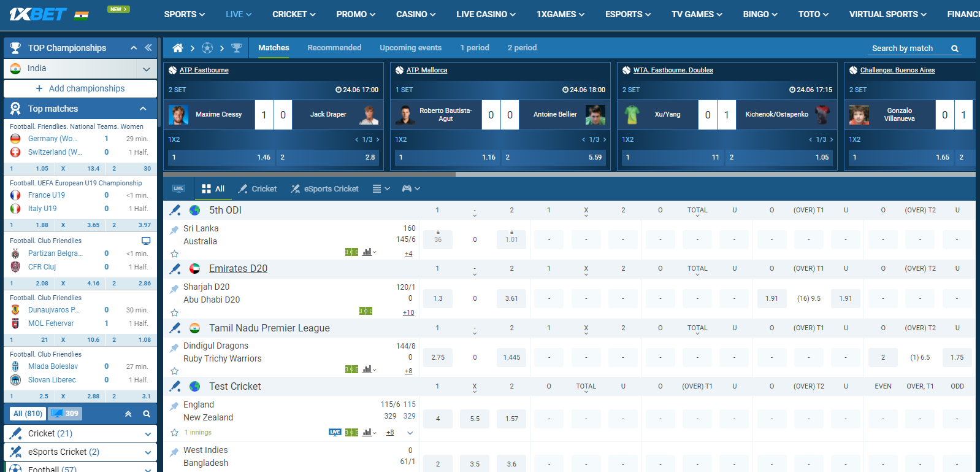
Task: Next market arrow on ATP Eastbourne card
Action: coord(378,139)
